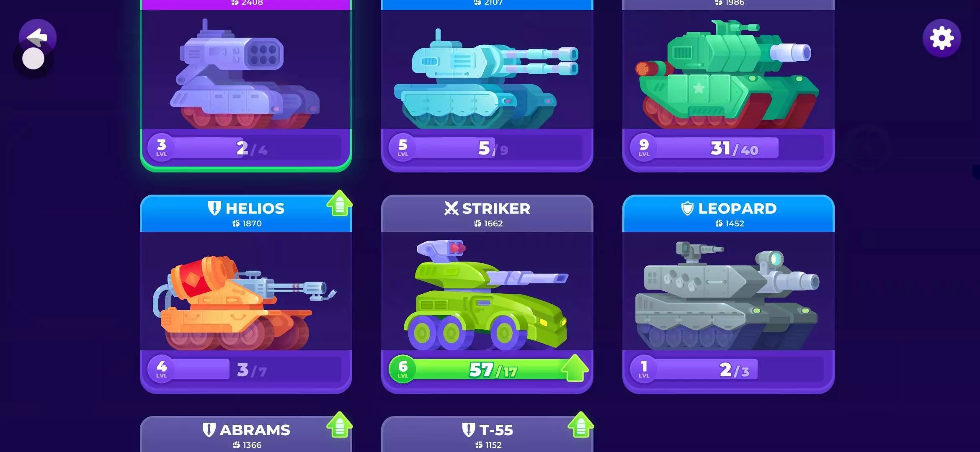
Task: Tap Abrams green upgrade arrow
Action: click(x=340, y=425)
